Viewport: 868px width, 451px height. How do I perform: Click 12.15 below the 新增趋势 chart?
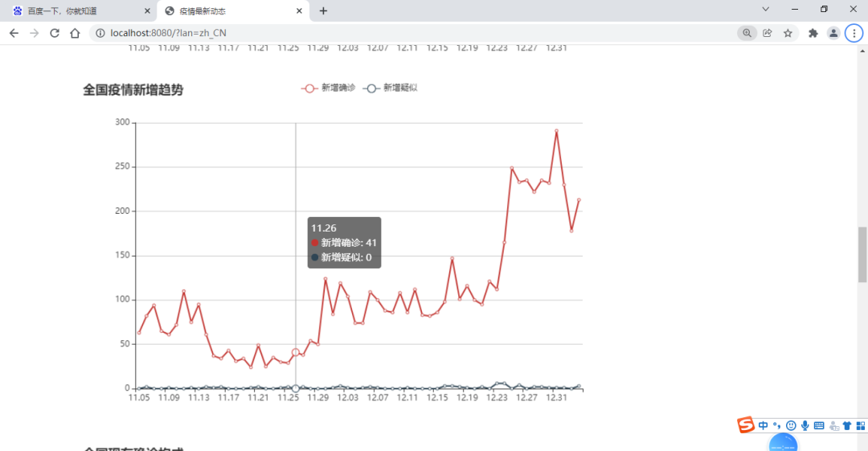[x=437, y=398]
